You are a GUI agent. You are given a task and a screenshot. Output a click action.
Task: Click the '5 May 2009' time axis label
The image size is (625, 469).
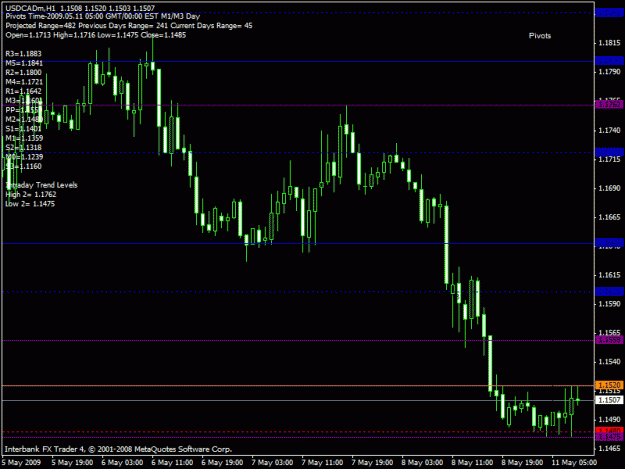[x=21, y=462]
